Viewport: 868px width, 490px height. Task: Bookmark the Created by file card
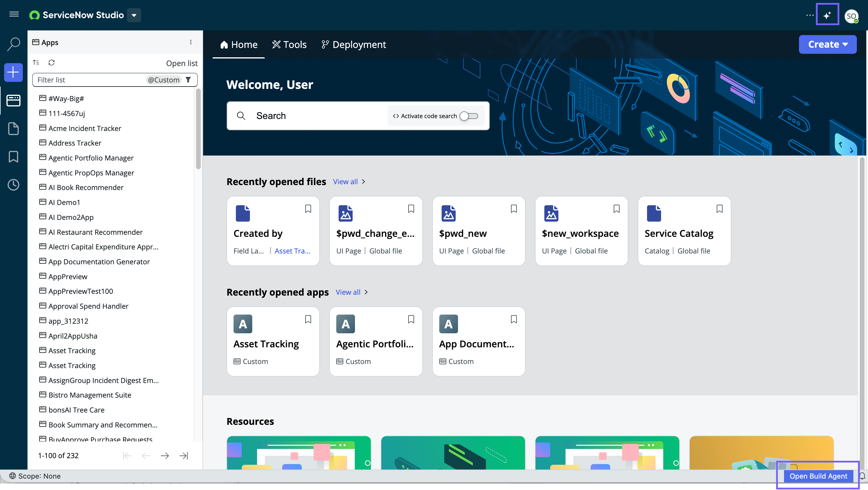(x=308, y=209)
